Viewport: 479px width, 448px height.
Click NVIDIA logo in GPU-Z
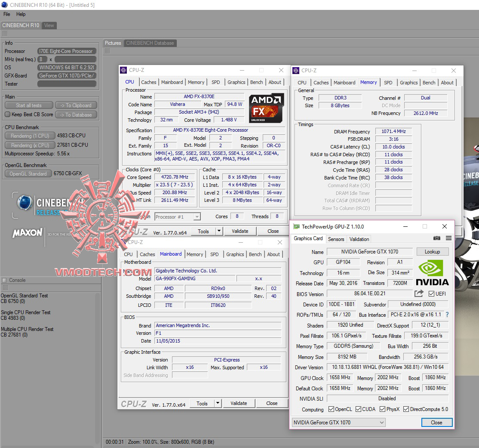[x=432, y=273]
